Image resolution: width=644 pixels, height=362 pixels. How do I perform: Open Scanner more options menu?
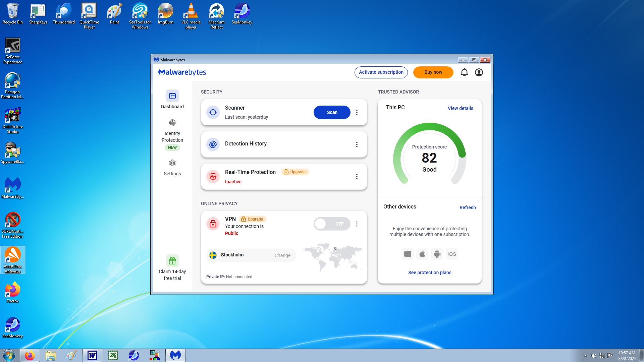[x=357, y=112]
